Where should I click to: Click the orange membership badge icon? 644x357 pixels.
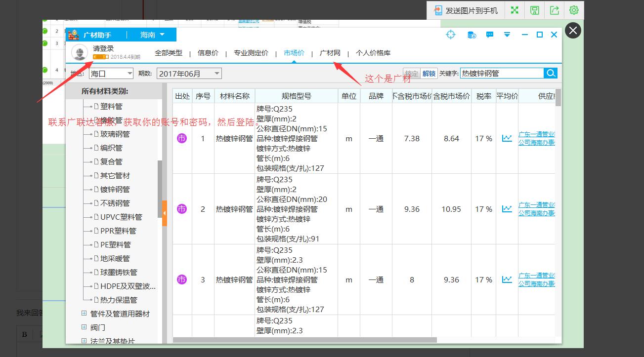(100, 57)
